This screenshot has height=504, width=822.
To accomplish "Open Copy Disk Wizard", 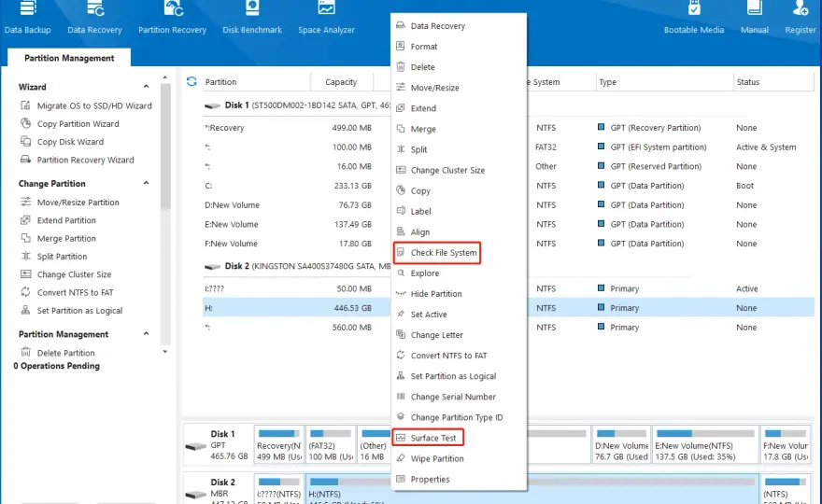I will pos(62,142).
